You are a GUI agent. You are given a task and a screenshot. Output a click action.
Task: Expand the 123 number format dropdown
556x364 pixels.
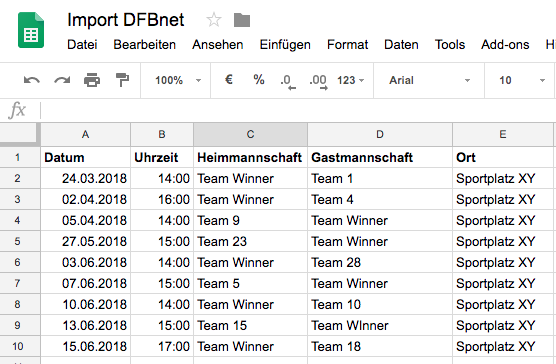(351, 80)
